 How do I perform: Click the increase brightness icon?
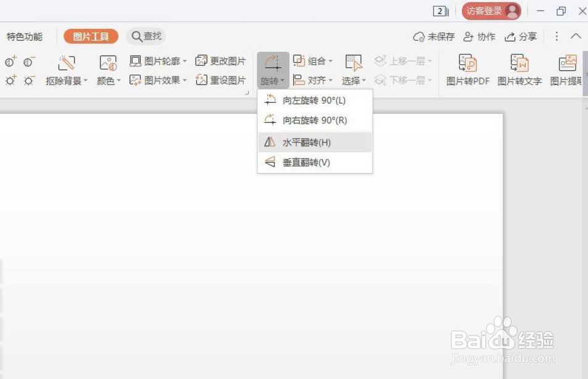[x=9, y=80]
